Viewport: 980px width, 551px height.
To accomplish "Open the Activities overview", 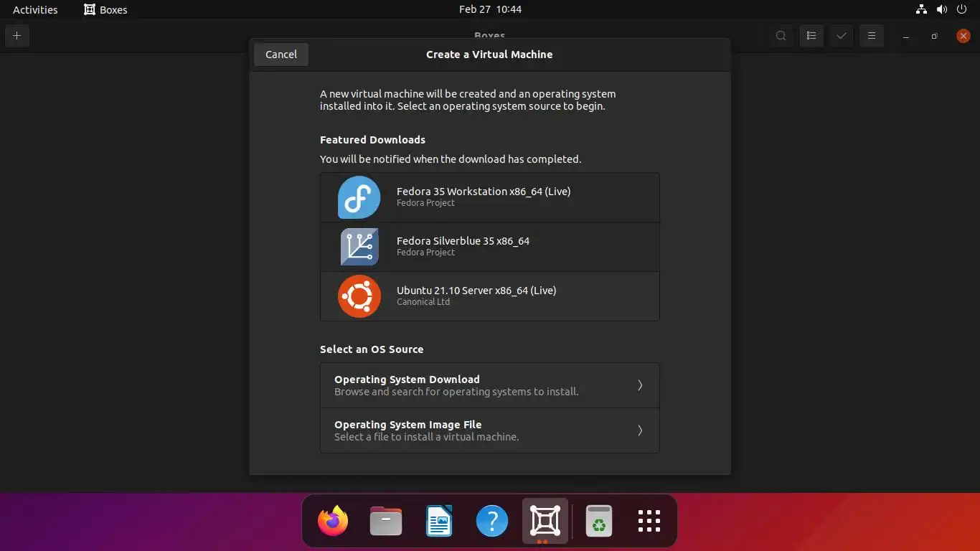I will click(35, 9).
